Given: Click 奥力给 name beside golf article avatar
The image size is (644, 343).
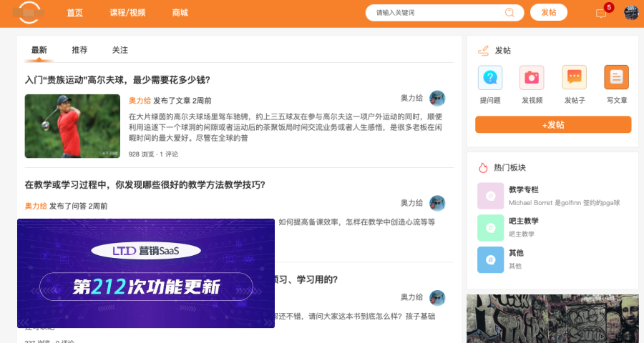Looking at the screenshot, I should point(411,98).
